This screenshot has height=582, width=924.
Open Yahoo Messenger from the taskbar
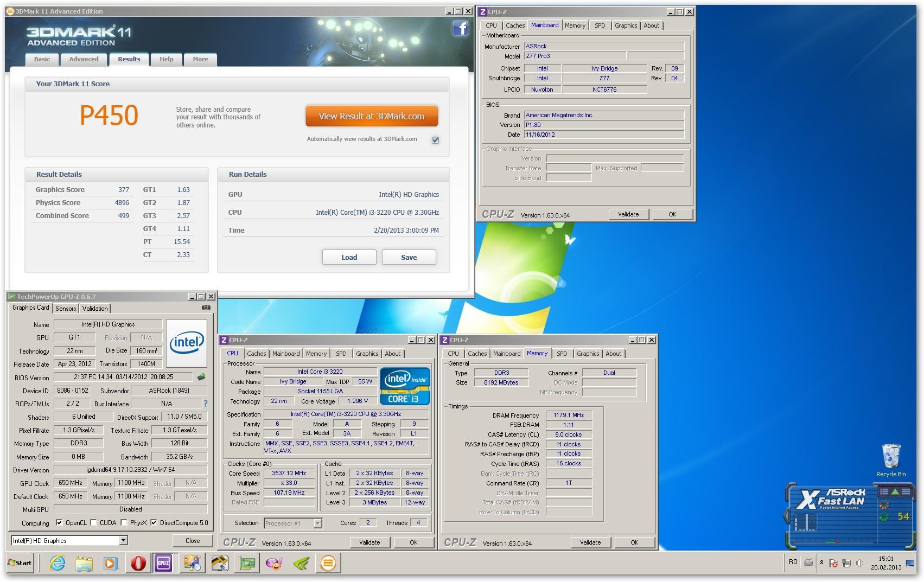click(x=274, y=563)
